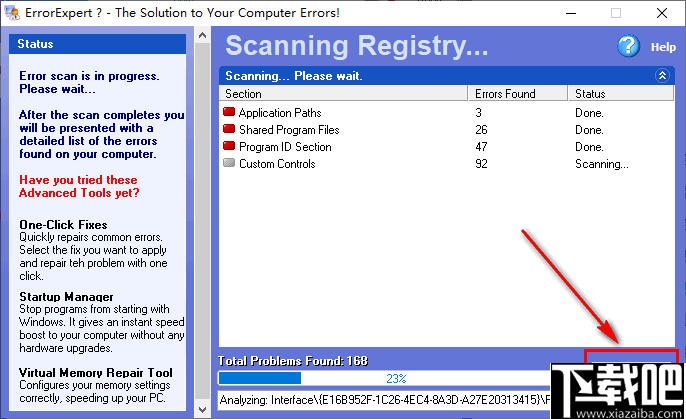Click the ErrorExpert app icon in title bar
This screenshot has height=419, width=686.
(x=12, y=13)
